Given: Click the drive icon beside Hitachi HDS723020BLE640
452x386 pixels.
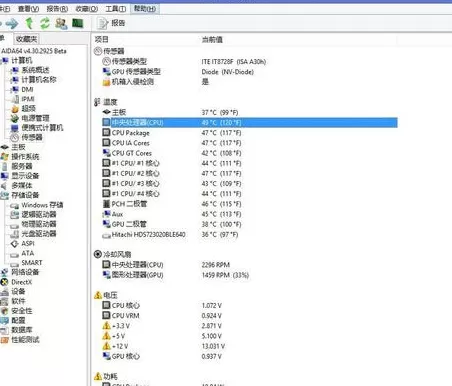Looking at the screenshot, I should pyautogui.click(x=106, y=235).
